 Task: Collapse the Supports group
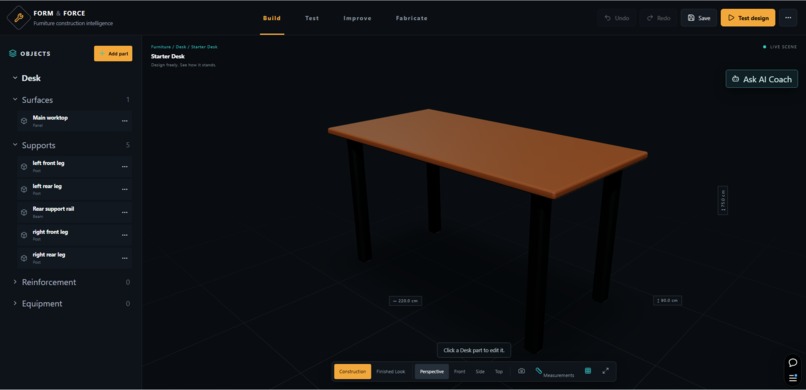(x=15, y=145)
